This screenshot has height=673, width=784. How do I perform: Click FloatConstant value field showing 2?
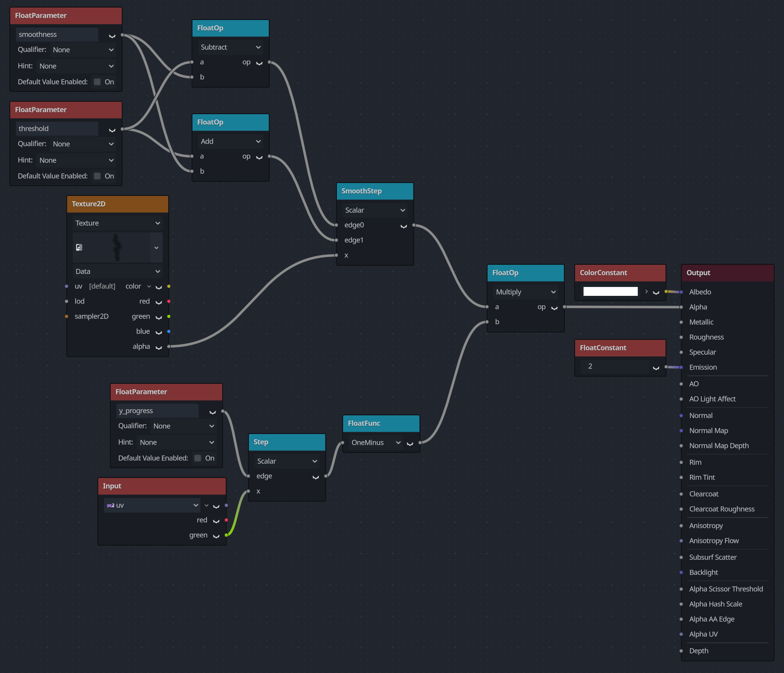click(x=615, y=366)
